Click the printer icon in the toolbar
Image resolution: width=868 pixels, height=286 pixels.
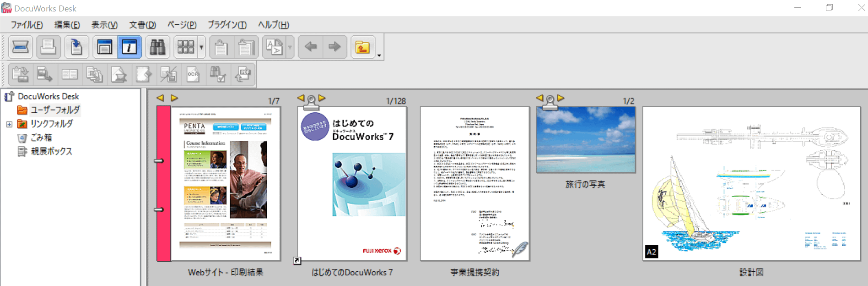pyautogui.click(x=49, y=47)
